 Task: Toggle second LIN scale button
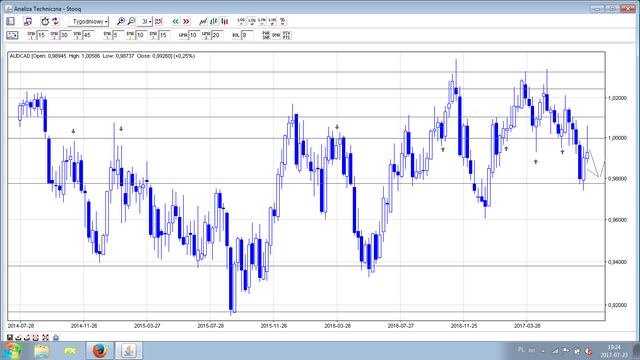(x=272, y=21)
